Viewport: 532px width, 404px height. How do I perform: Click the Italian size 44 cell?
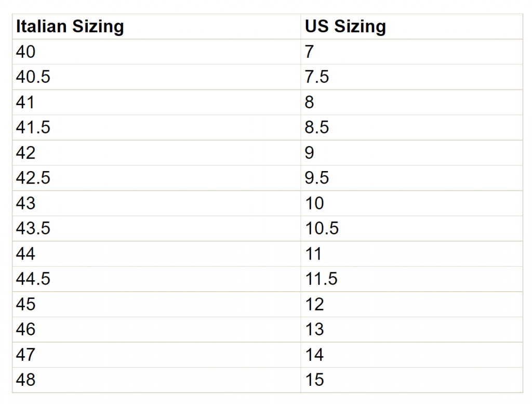(x=156, y=254)
